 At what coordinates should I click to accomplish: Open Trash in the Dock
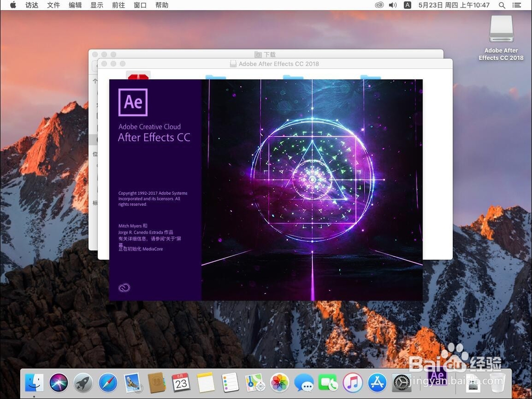(498, 383)
